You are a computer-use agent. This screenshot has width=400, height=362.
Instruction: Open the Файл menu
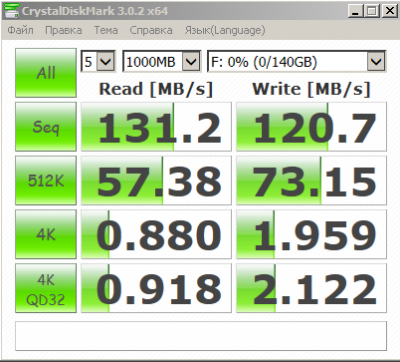[x=20, y=30]
